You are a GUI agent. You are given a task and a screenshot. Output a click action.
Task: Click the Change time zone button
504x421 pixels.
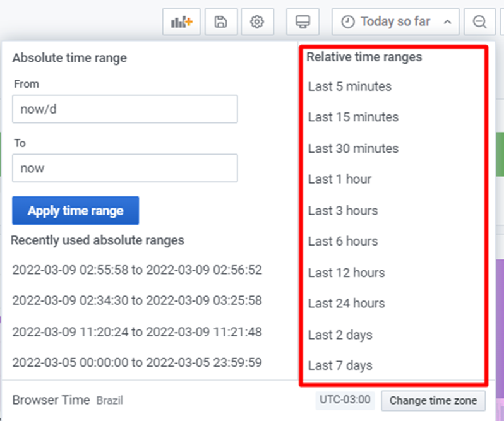[x=433, y=400]
